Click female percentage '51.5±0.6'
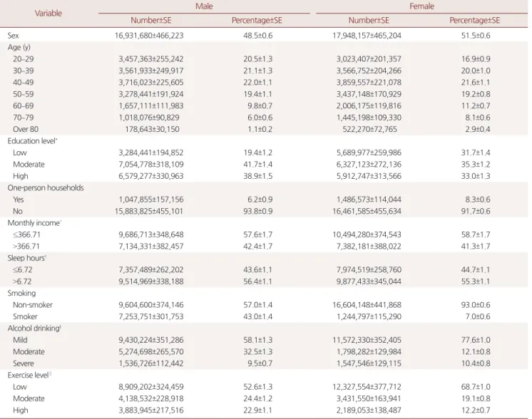532x419 pixels. click(x=476, y=35)
